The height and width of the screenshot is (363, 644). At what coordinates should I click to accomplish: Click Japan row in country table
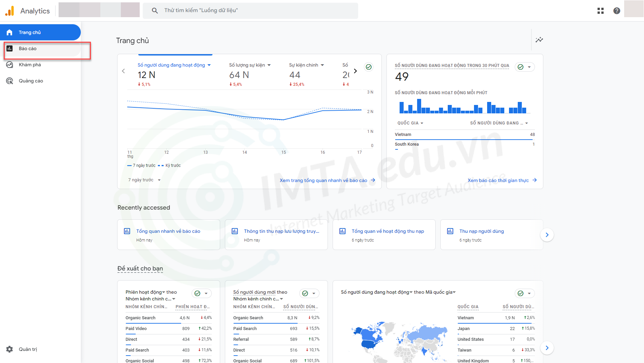pos(496,329)
